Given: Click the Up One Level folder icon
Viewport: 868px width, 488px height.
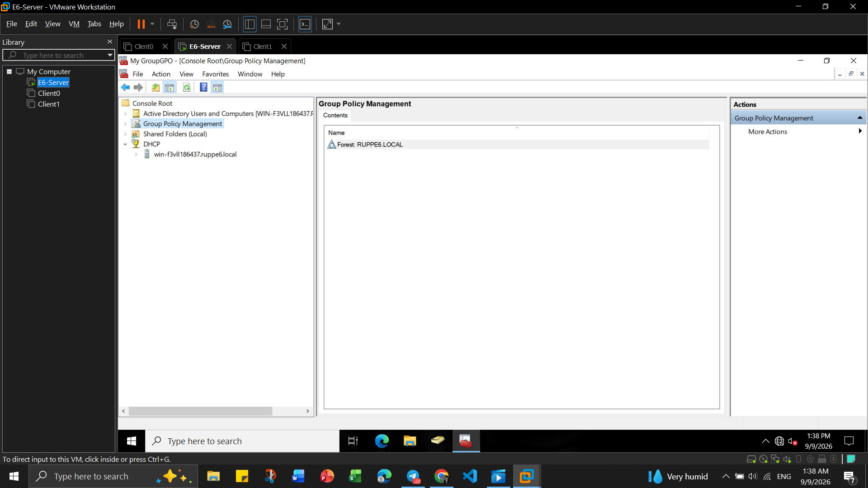Looking at the screenshot, I should pyautogui.click(x=156, y=88).
